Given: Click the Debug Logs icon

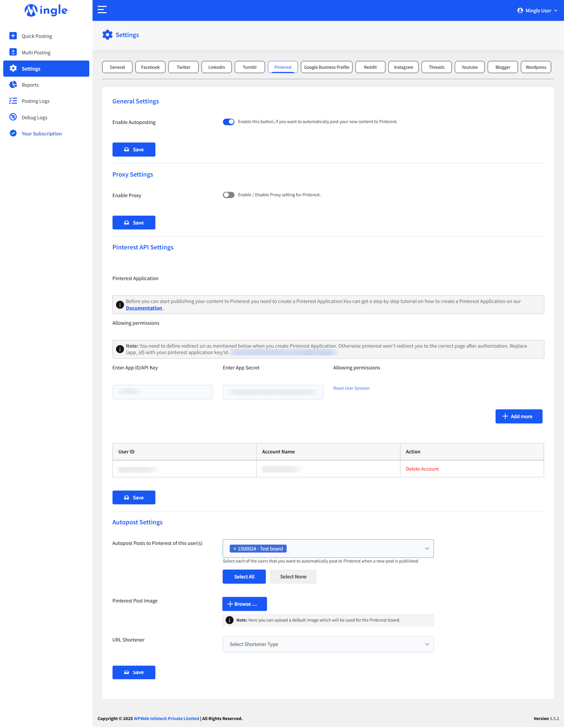Looking at the screenshot, I should pyautogui.click(x=13, y=117).
